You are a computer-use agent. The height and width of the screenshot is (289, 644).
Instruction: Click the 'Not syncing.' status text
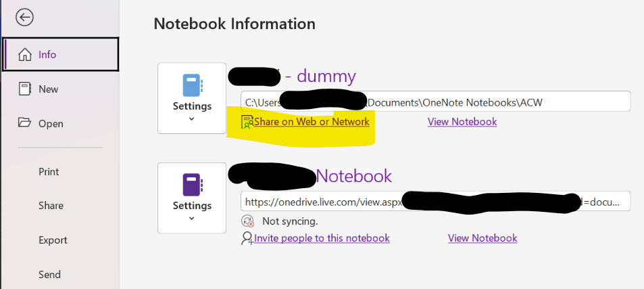tap(290, 221)
